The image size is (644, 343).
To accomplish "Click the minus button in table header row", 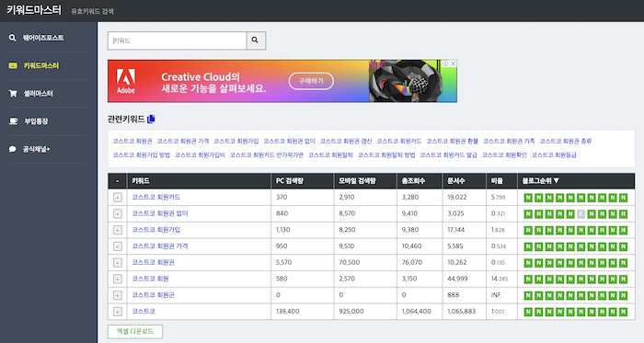I will 118,181.
